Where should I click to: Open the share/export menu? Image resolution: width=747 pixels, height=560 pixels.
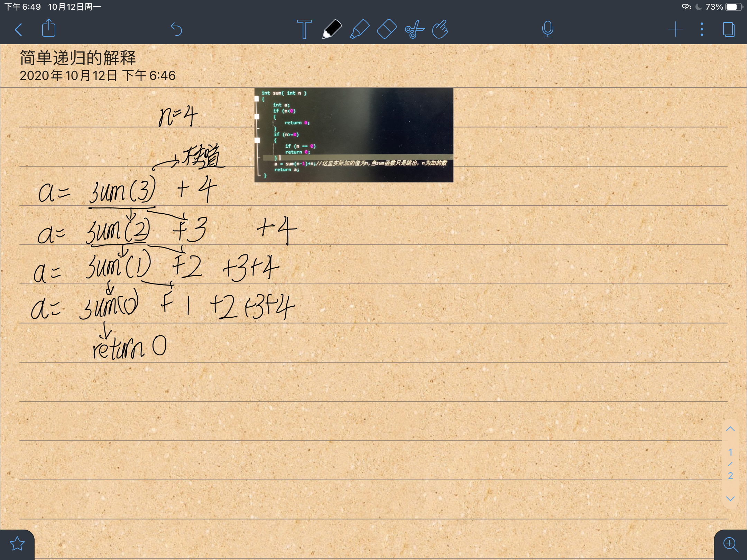tap(48, 28)
